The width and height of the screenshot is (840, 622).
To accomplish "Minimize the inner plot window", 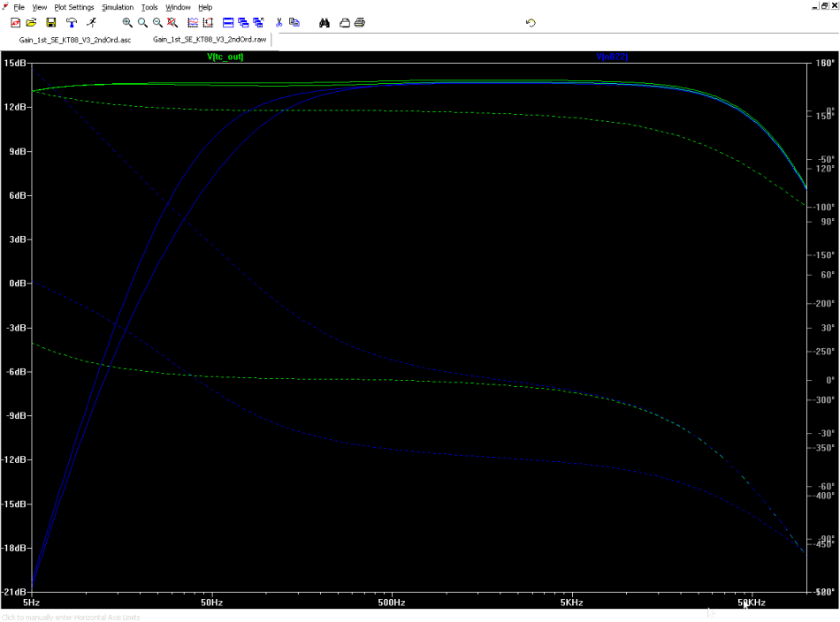I will [815, 6].
